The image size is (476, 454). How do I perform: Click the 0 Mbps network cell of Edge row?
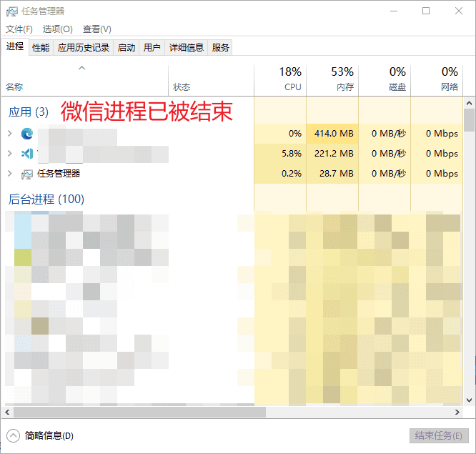coord(437,133)
